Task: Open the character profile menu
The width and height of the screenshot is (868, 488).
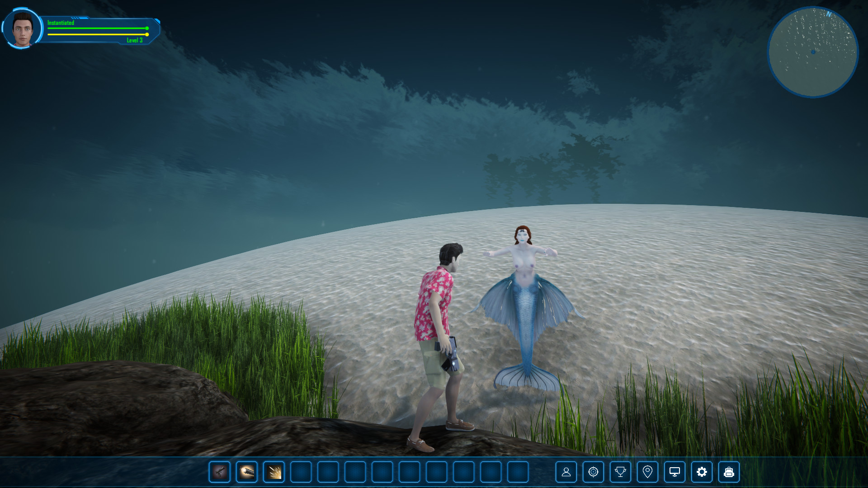Action: tap(566, 472)
